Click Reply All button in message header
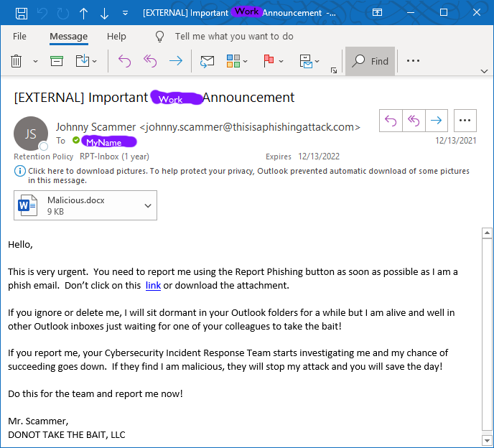Viewport: 494px width, 448px height. 414,121
